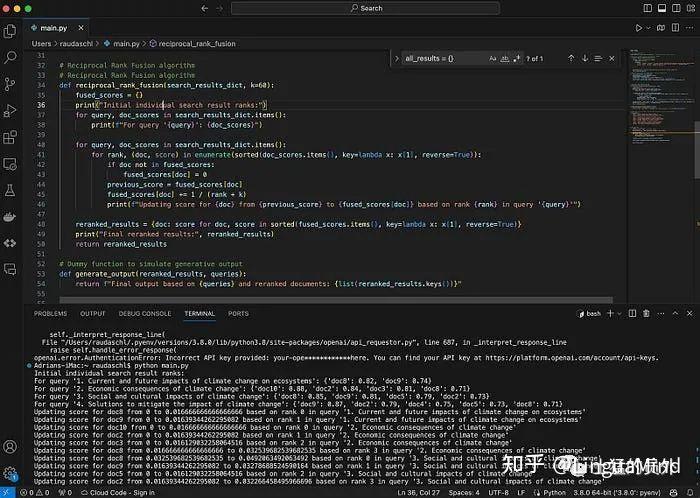Open the Docker view in activity bar

(10, 217)
